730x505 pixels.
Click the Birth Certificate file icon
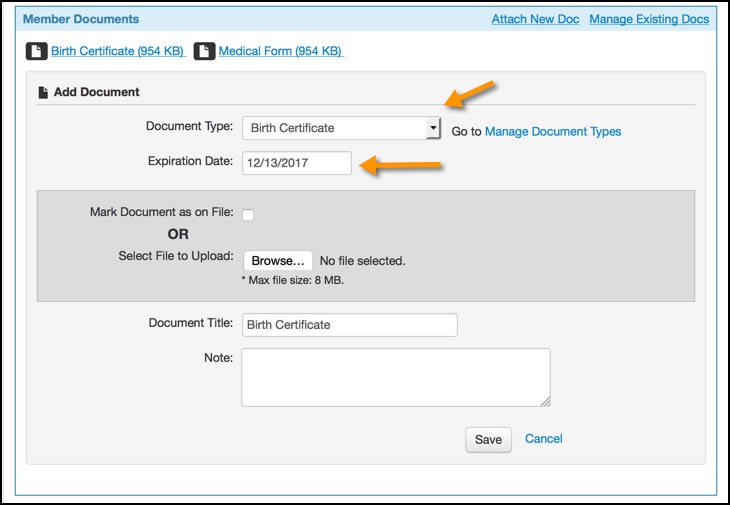(36, 51)
